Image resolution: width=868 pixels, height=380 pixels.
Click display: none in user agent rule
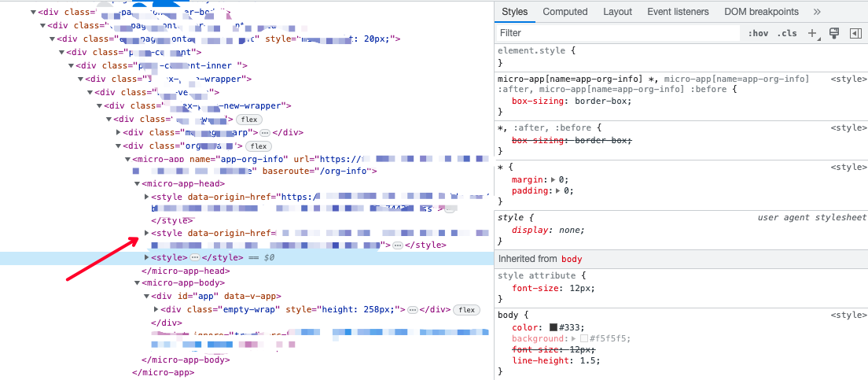547,231
